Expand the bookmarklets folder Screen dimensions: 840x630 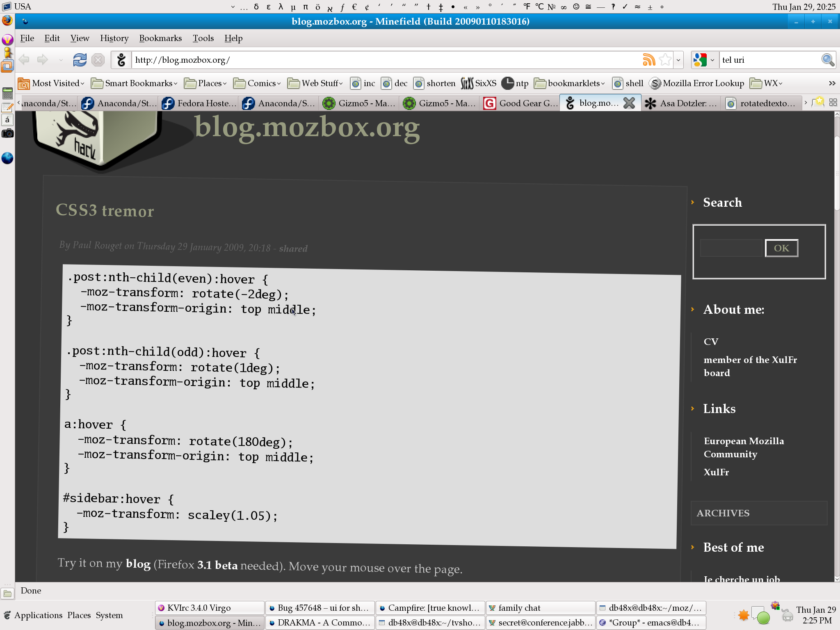click(570, 83)
